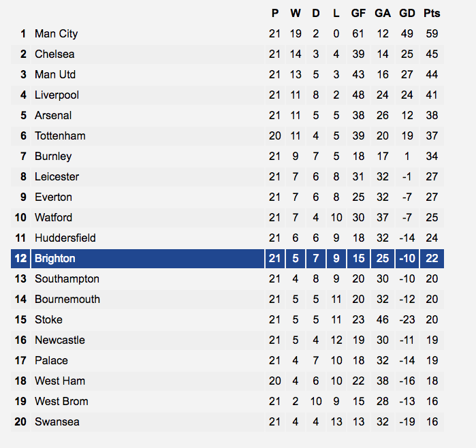Select Burnley team name in seventh place

[x=53, y=157]
